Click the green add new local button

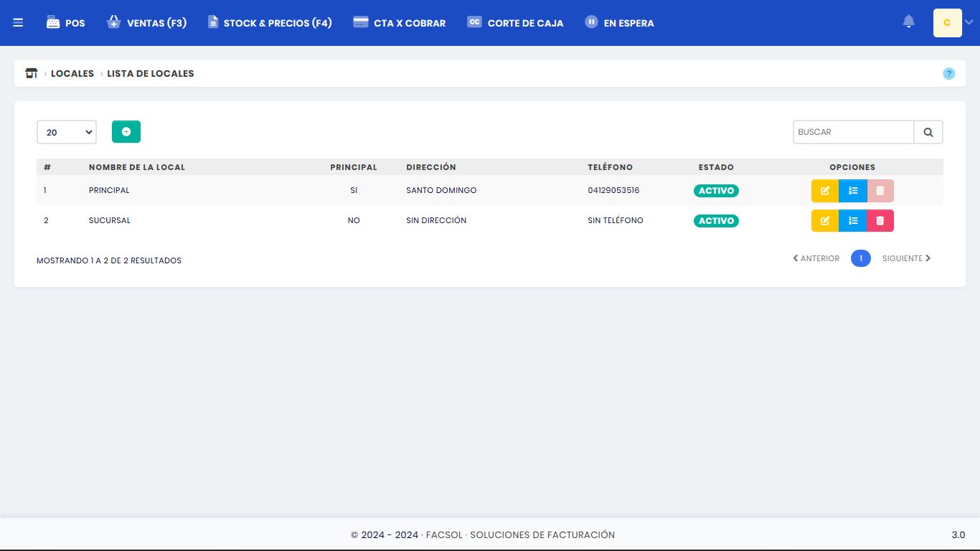pos(126,132)
